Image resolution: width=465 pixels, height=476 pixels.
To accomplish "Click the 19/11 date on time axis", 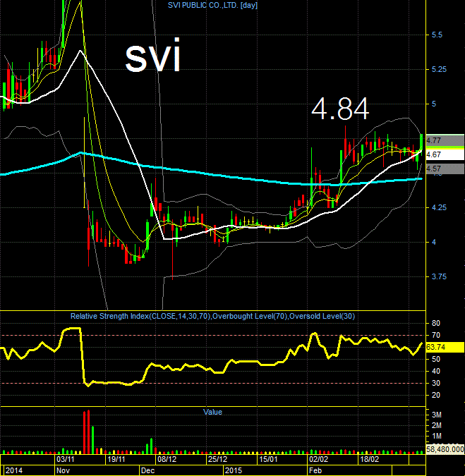I will [116, 459].
